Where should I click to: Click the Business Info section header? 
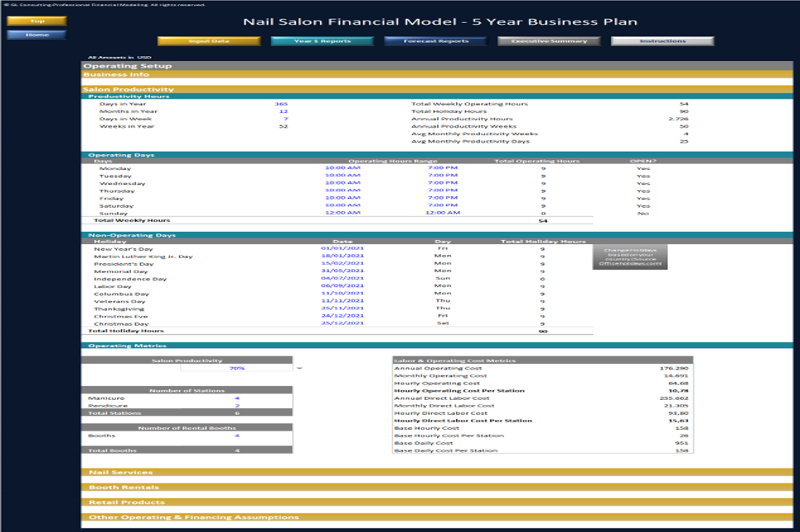(x=437, y=74)
